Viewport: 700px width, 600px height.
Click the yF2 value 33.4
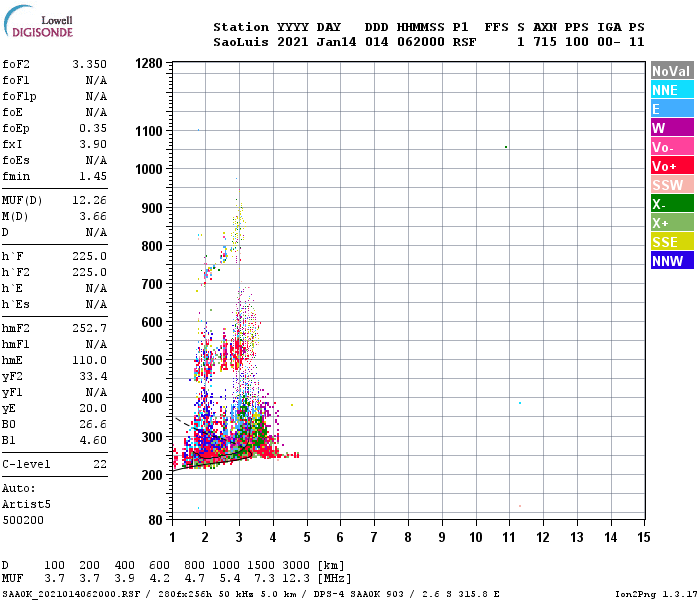[x=93, y=376]
